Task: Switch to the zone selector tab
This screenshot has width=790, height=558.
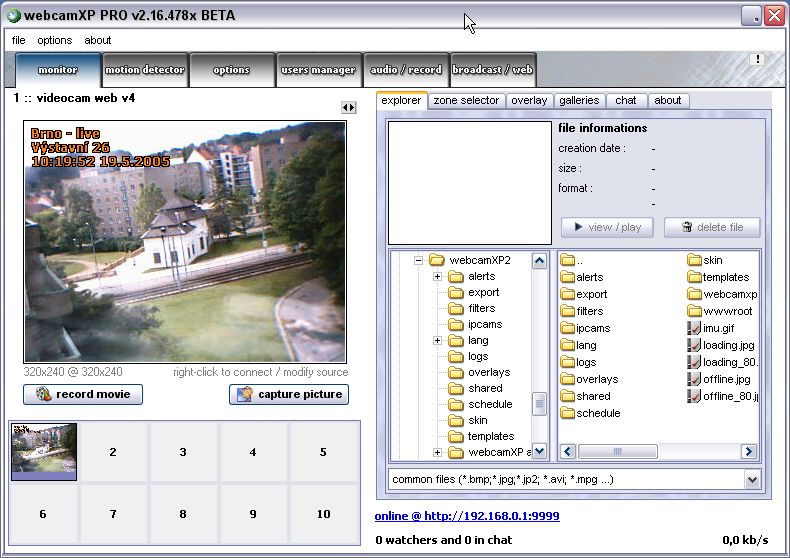Action: tap(466, 101)
